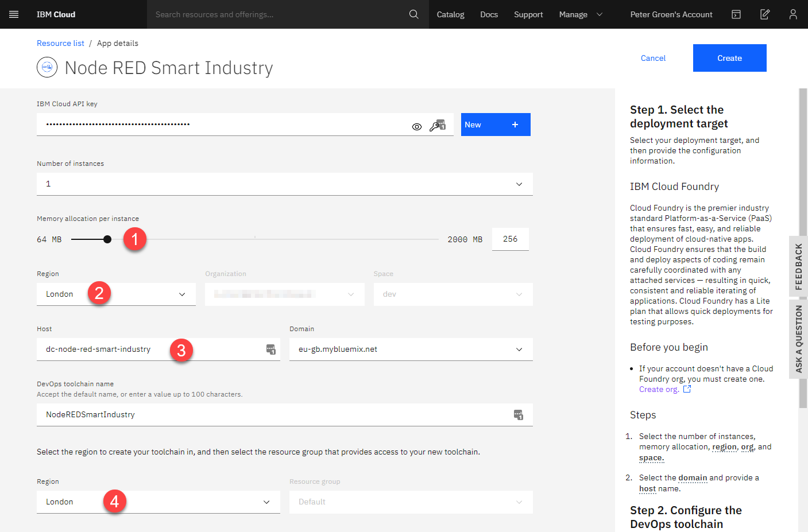Open the Create org link
This screenshot has width=808, height=532.
click(659, 389)
